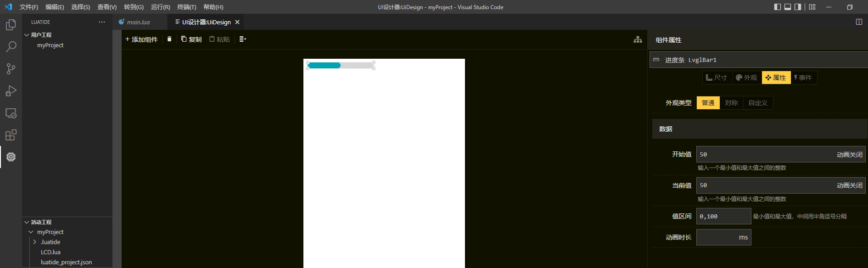Open the 文件(F) menu
The image size is (868, 268).
pyautogui.click(x=29, y=7)
